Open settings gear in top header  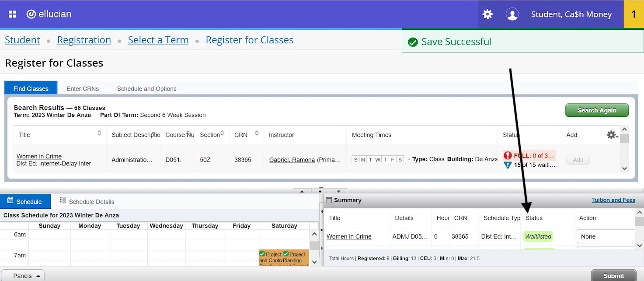click(x=487, y=14)
